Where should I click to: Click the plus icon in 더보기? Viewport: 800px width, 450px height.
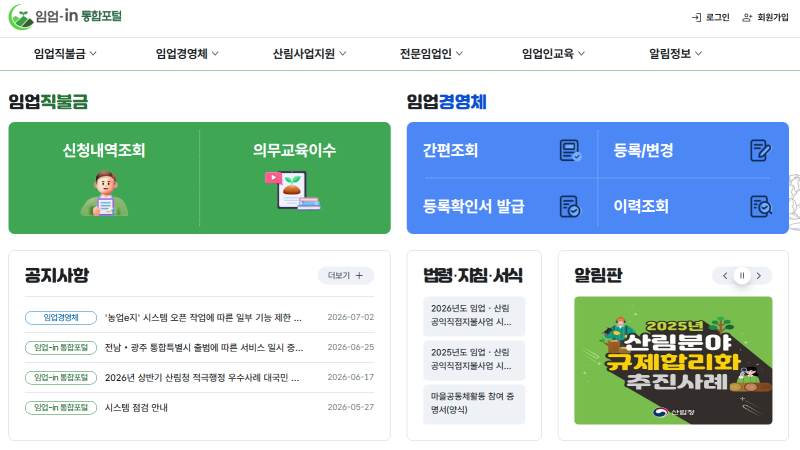click(359, 276)
